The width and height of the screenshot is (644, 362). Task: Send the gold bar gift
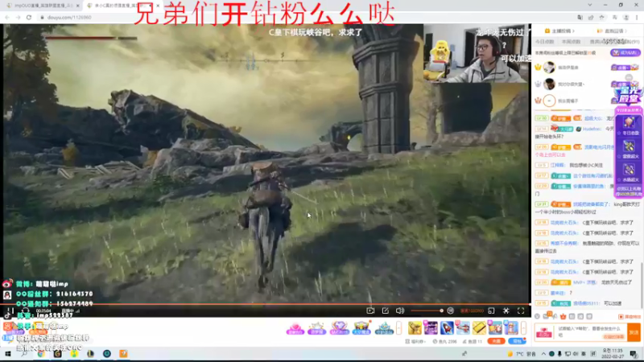coord(479,328)
